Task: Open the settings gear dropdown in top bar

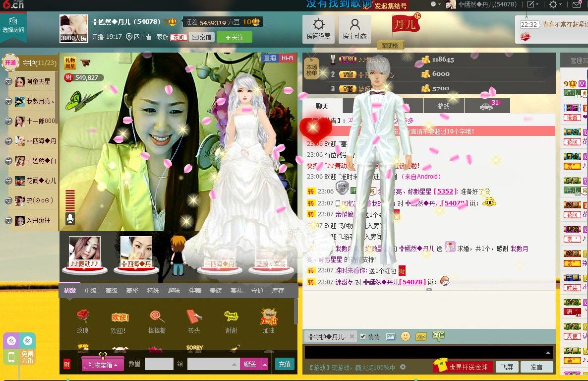Action: click(555, 4)
